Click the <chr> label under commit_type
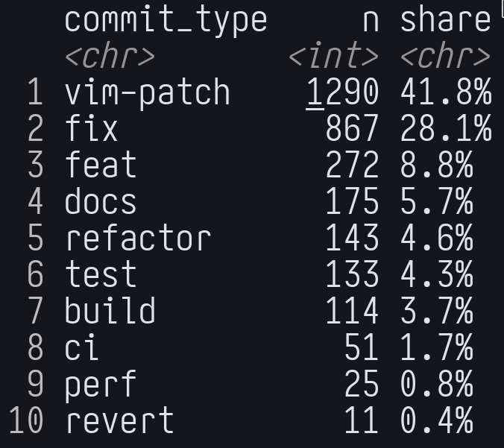The width and height of the screenshot is (504, 448). click(110, 56)
